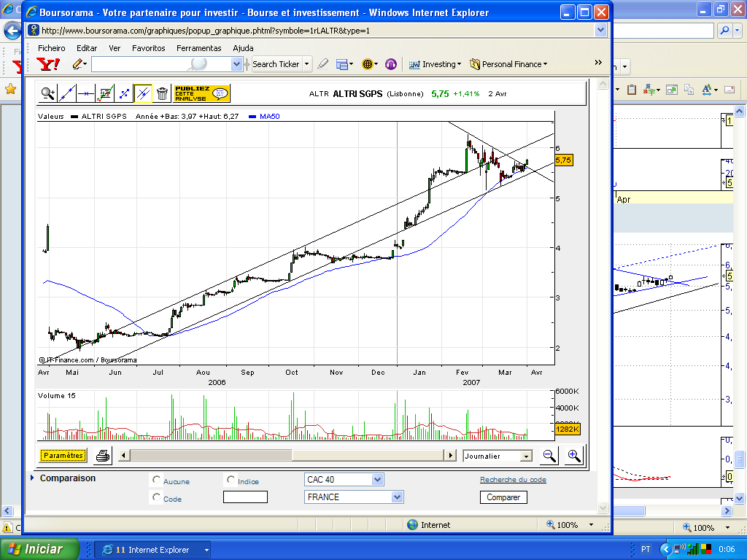
Task: Select the parallel line drawing tool
Action: tap(143, 93)
